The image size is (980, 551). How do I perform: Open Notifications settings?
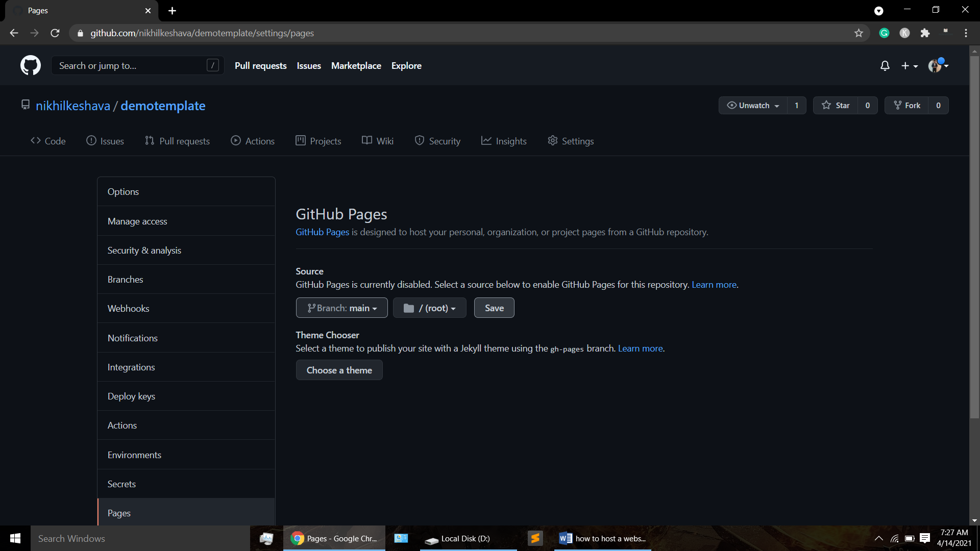186,338
